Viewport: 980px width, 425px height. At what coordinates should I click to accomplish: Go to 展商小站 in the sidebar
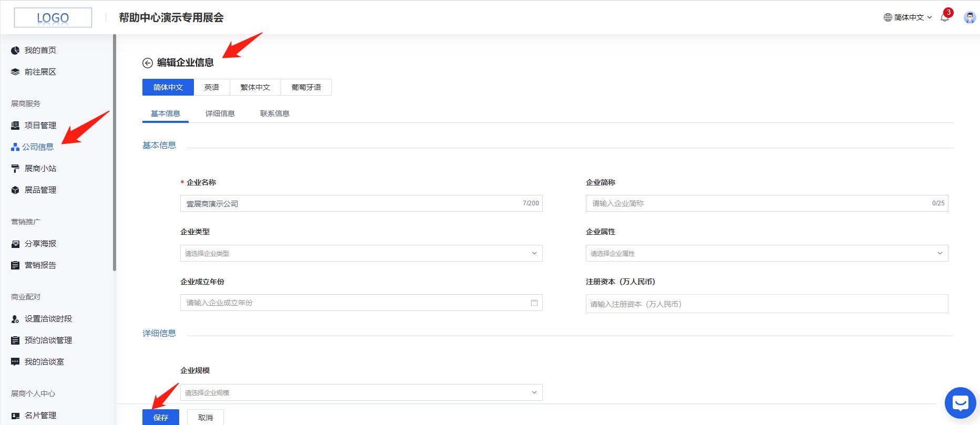[40, 169]
